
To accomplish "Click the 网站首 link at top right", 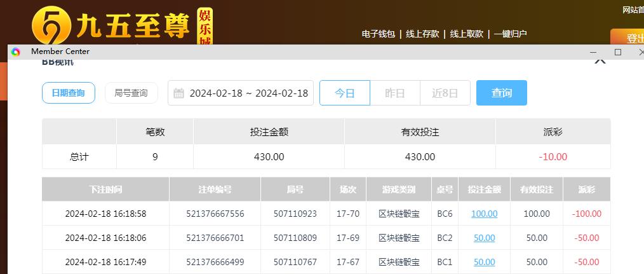I will click(633, 10).
